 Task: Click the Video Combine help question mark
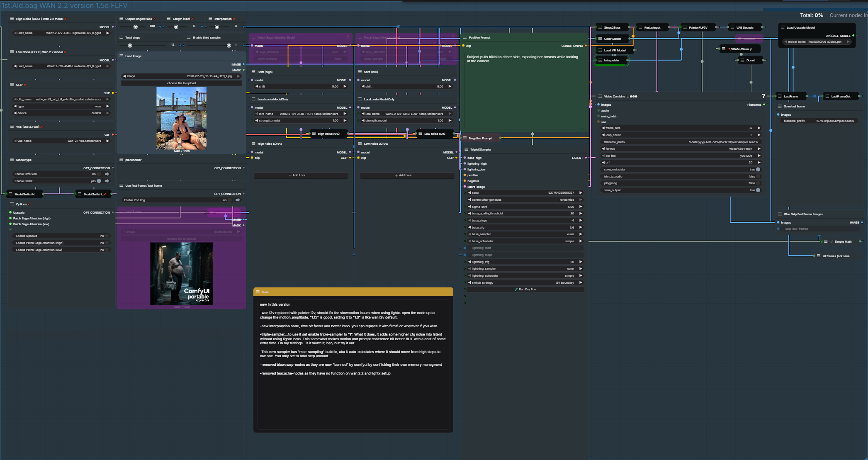pyautogui.click(x=763, y=96)
